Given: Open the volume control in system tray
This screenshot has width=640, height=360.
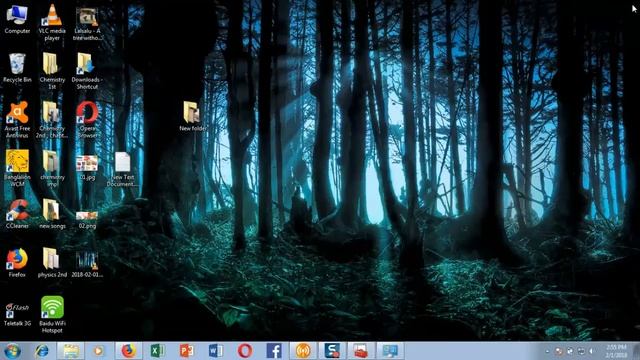Looking at the screenshot, I should click(x=591, y=351).
